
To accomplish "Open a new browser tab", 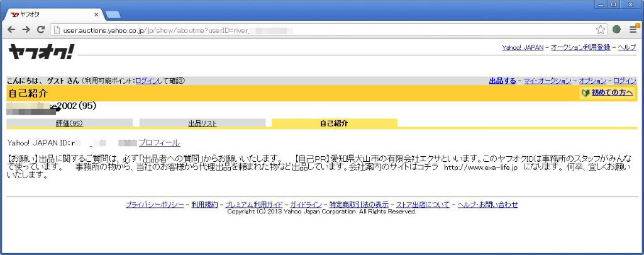I will tap(112, 15).
